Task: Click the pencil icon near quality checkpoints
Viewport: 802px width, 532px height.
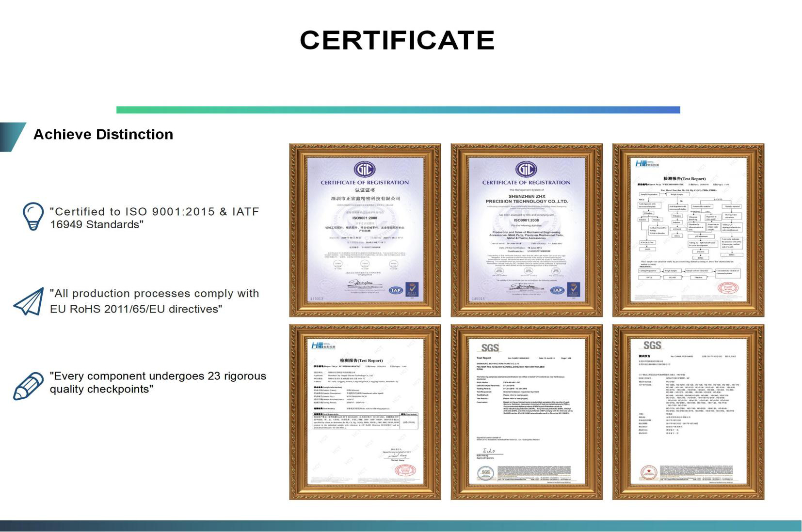Action: 28,386
